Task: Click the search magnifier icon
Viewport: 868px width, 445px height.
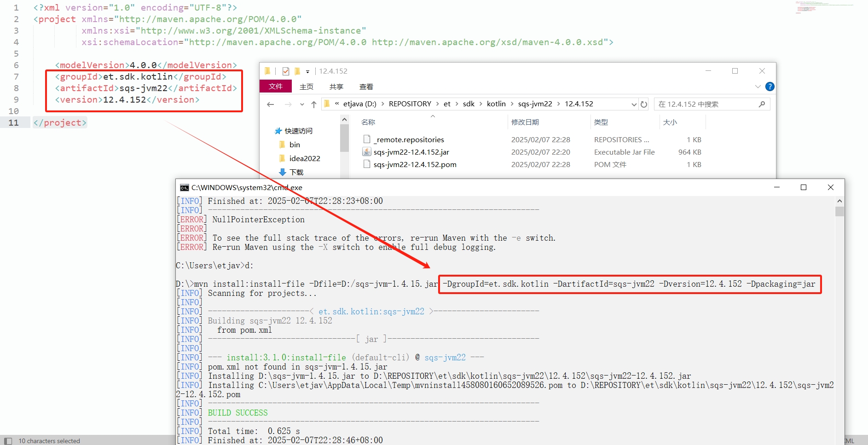Action: (762, 104)
